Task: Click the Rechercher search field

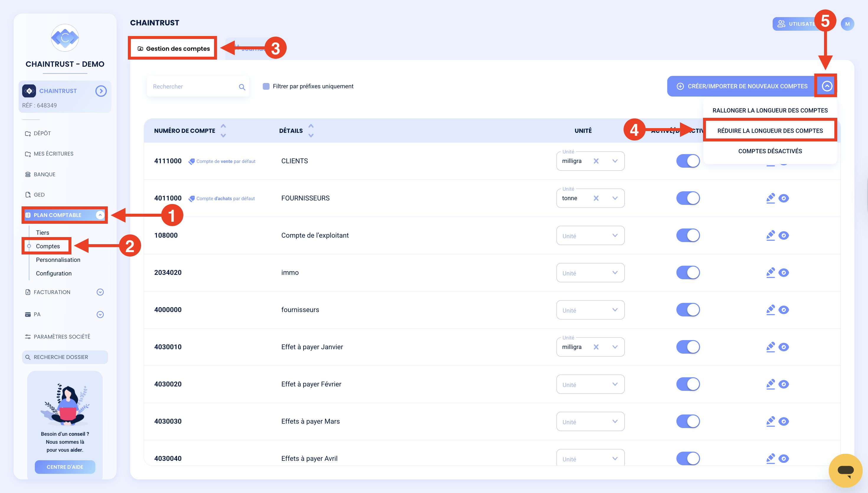Action: [x=198, y=87]
